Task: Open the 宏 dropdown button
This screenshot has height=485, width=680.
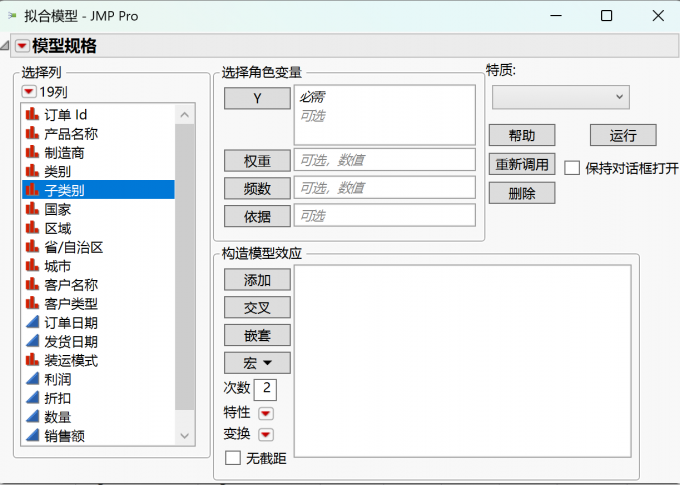Action: [257, 363]
